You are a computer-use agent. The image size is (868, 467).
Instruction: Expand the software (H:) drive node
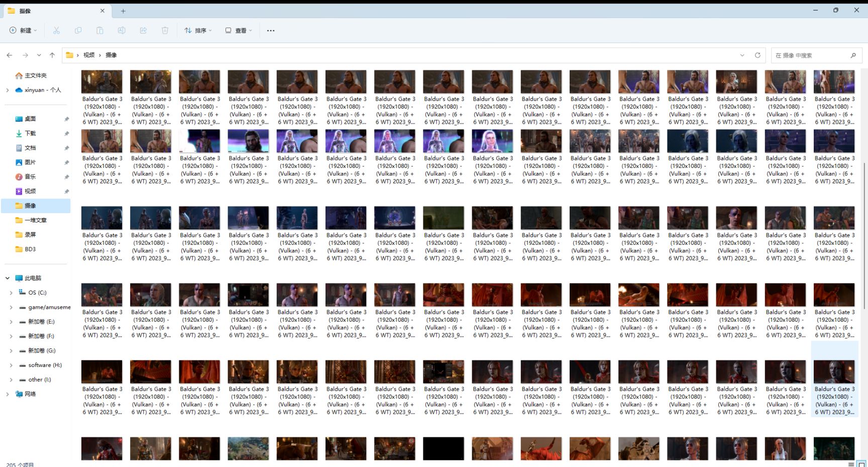11,365
